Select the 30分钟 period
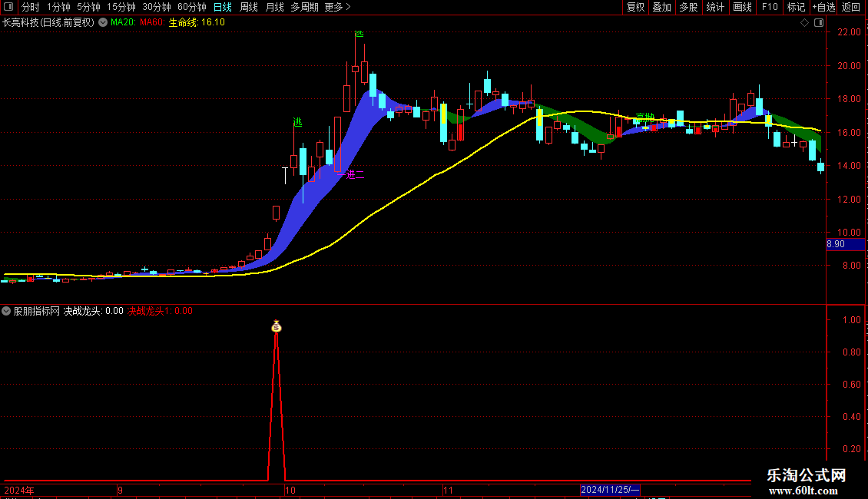 (x=157, y=7)
